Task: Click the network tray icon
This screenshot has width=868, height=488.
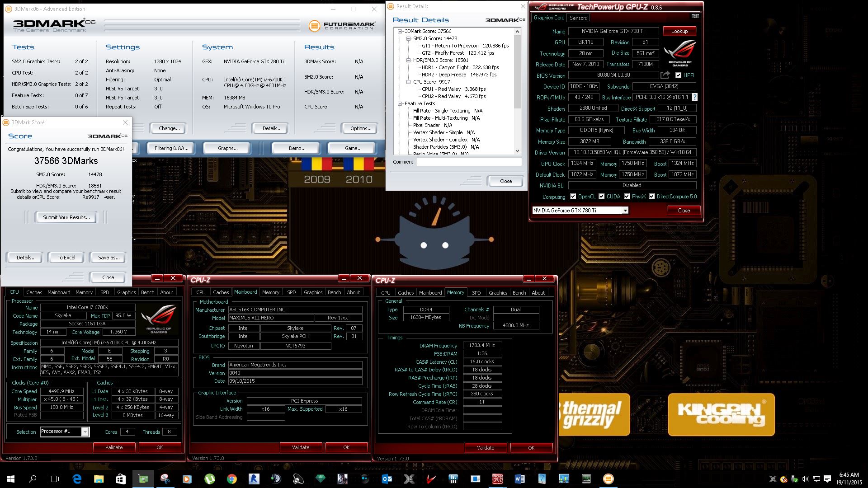Action: (x=816, y=479)
